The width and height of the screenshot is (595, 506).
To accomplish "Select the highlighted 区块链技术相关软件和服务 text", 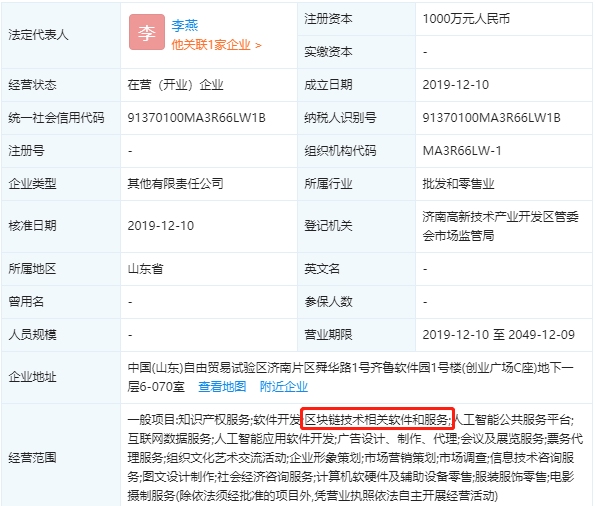I will [x=378, y=419].
